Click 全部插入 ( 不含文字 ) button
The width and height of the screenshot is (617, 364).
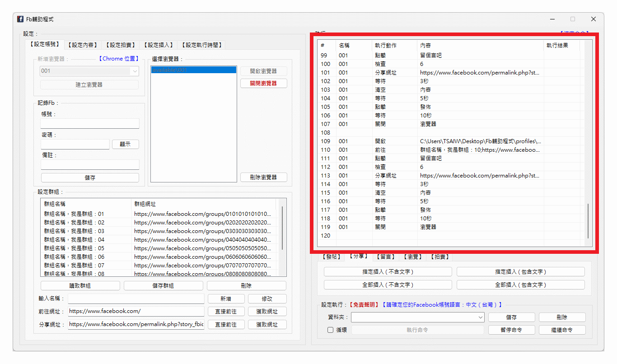(388, 285)
